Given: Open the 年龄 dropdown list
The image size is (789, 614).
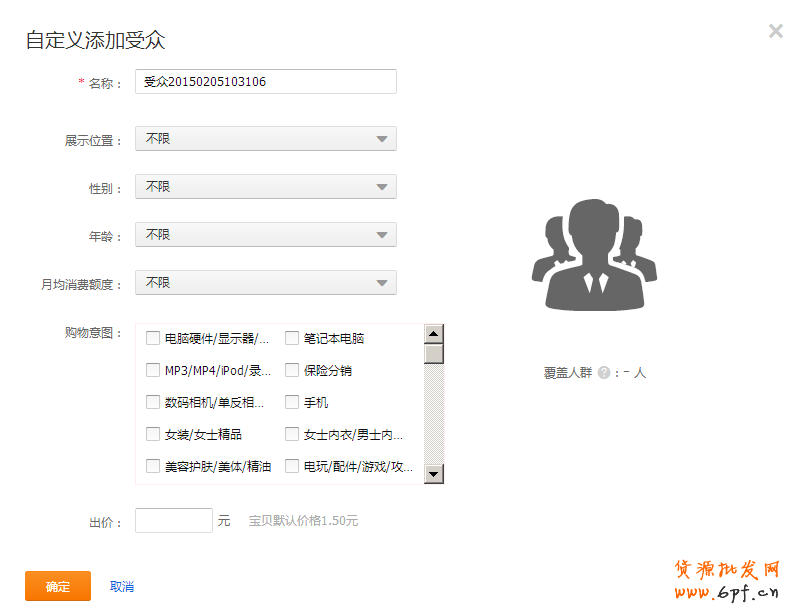Looking at the screenshot, I should coord(266,235).
